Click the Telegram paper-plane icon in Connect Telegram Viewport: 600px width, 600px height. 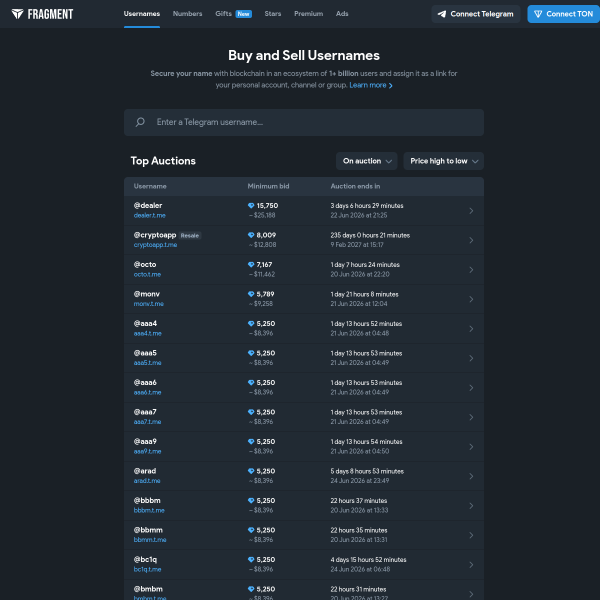[x=442, y=14]
